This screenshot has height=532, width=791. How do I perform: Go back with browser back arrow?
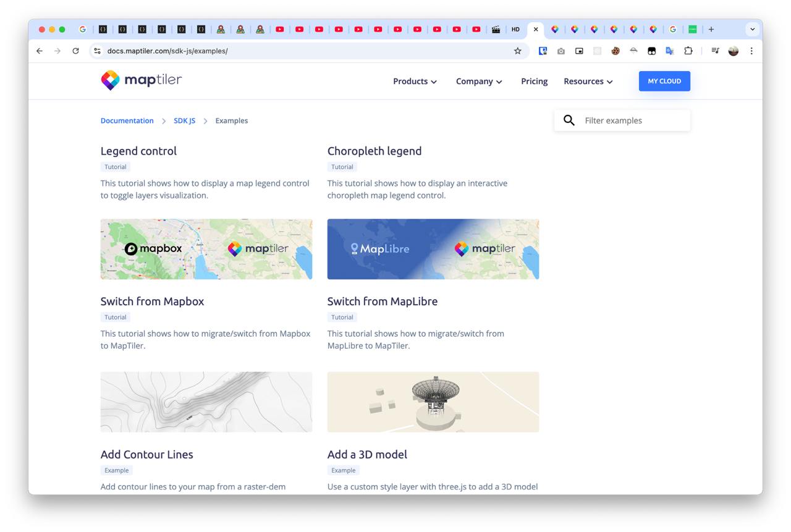(40, 51)
